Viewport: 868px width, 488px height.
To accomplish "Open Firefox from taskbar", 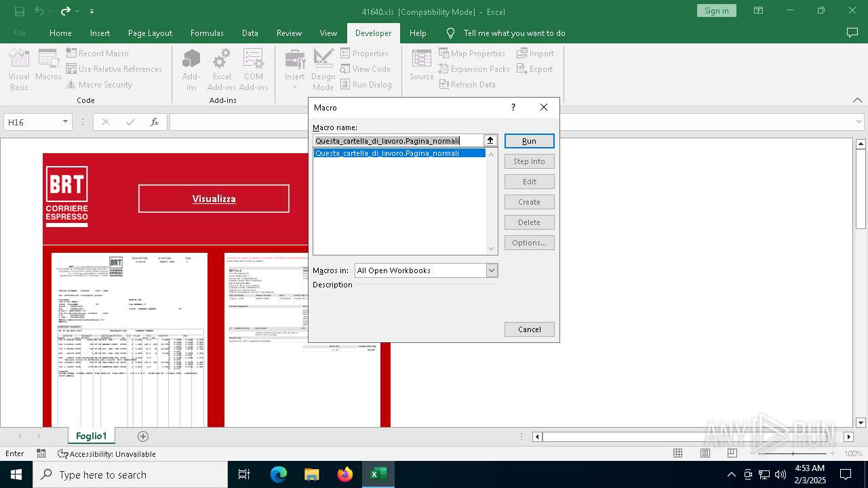I will 345,474.
